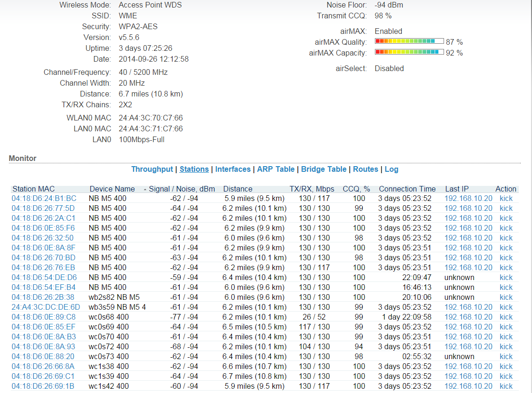This screenshot has height=393, width=532.
Task: Open the Throughput monitor tab
Action: [x=152, y=169]
